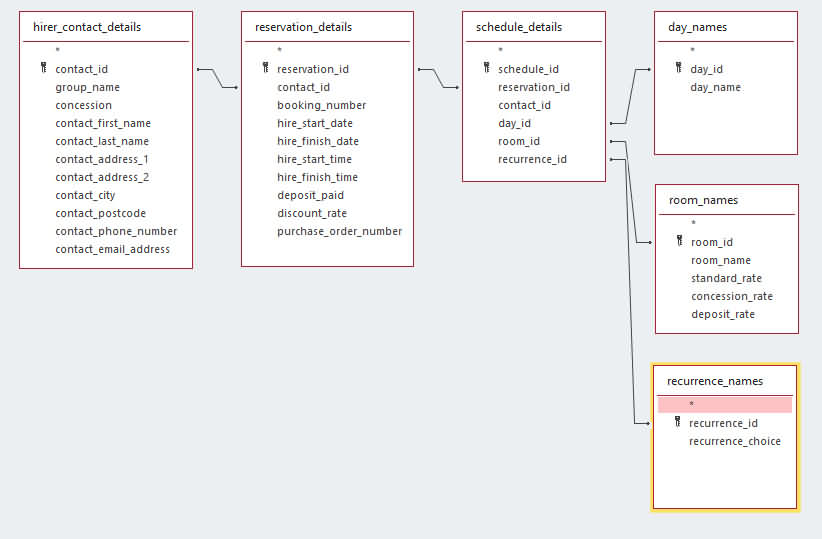Select the group_name field
Screen dimensions: 822x539
(88, 87)
